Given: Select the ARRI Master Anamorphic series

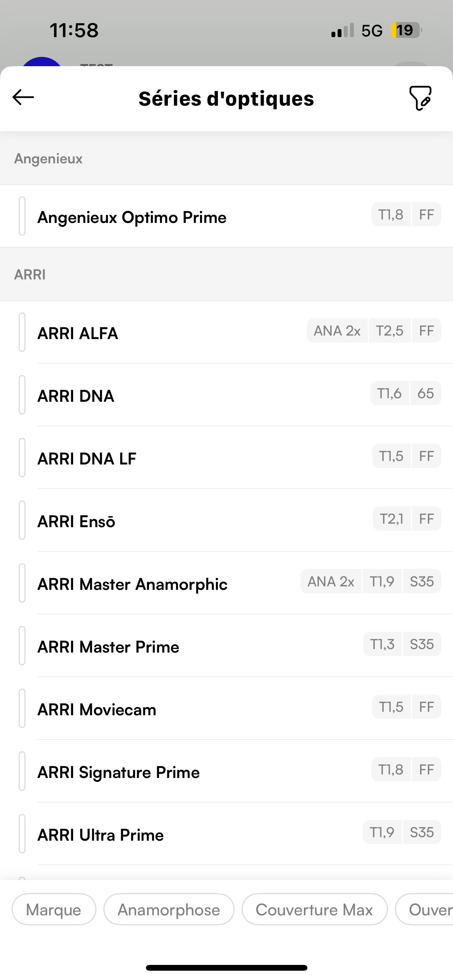Looking at the screenshot, I should 132,584.
